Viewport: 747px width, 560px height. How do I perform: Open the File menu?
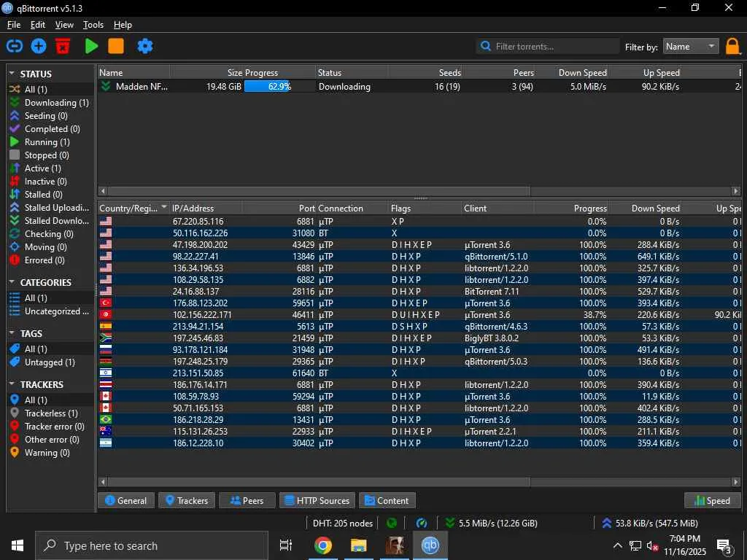pyautogui.click(x=14, y=25)
